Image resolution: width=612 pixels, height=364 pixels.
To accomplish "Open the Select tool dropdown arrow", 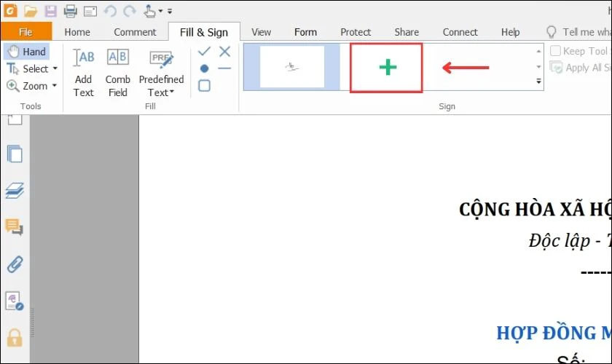I will (x=55, y=68).
